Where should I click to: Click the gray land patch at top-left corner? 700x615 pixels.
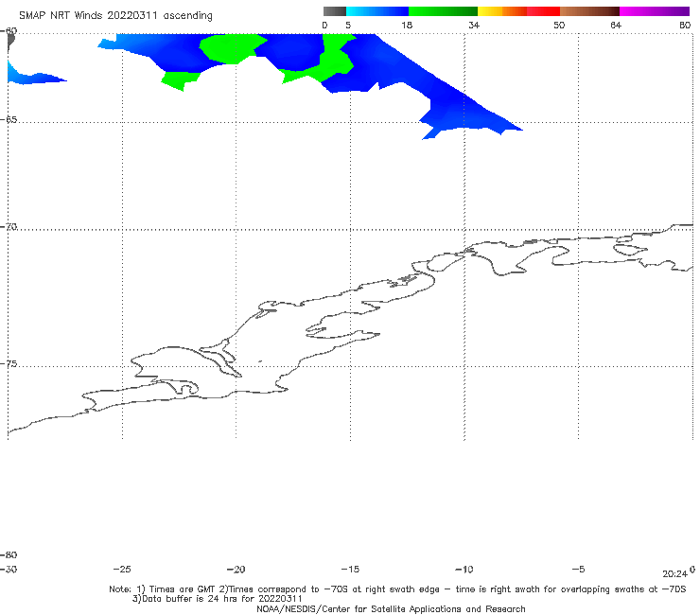pyautogui.click(x=10, y=42)
